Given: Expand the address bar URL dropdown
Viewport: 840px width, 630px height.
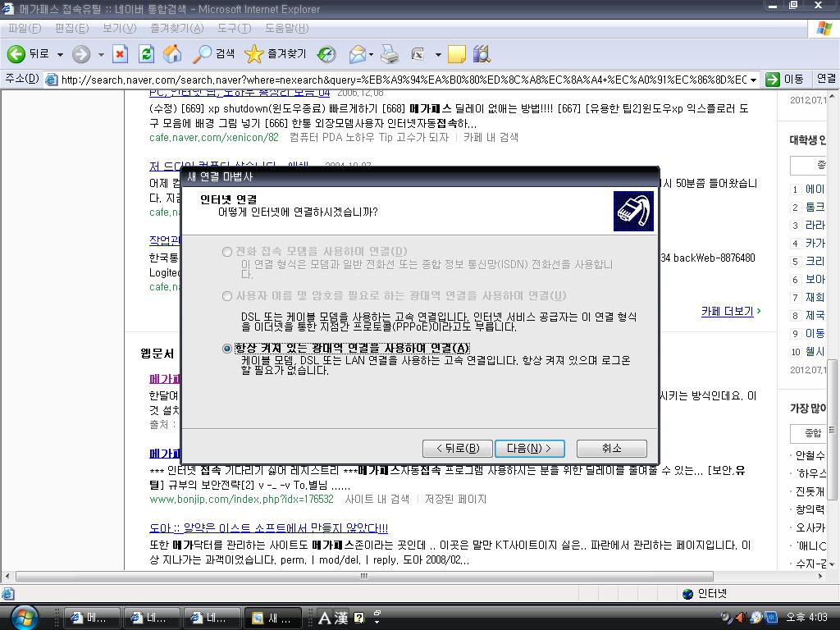Looking at the screenshot, I should click(x=753, y=80).
